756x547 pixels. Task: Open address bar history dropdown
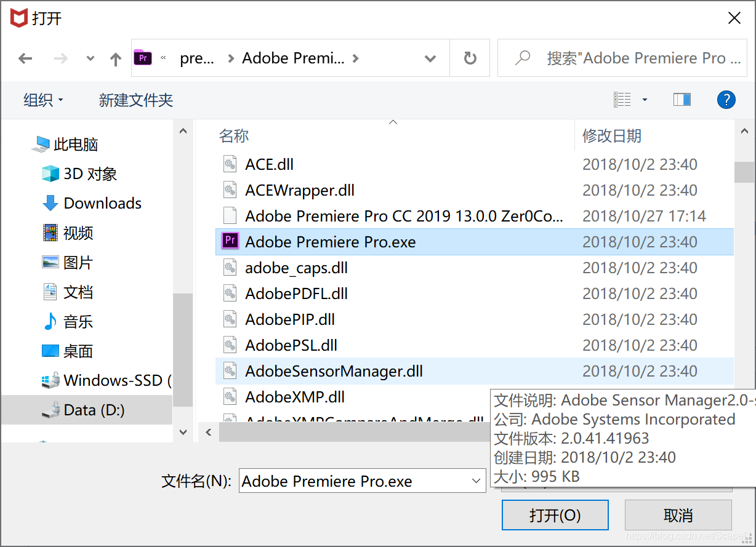430,58
